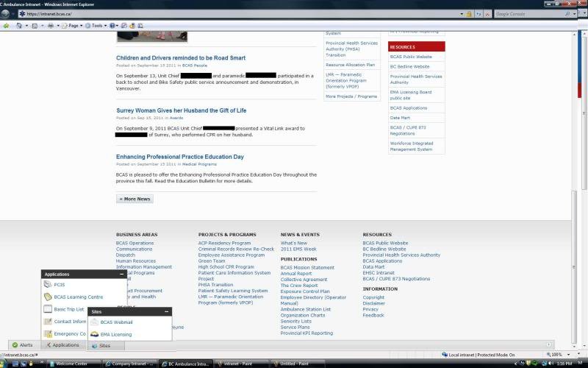Open the zoom level dropdown arrow

568,355
